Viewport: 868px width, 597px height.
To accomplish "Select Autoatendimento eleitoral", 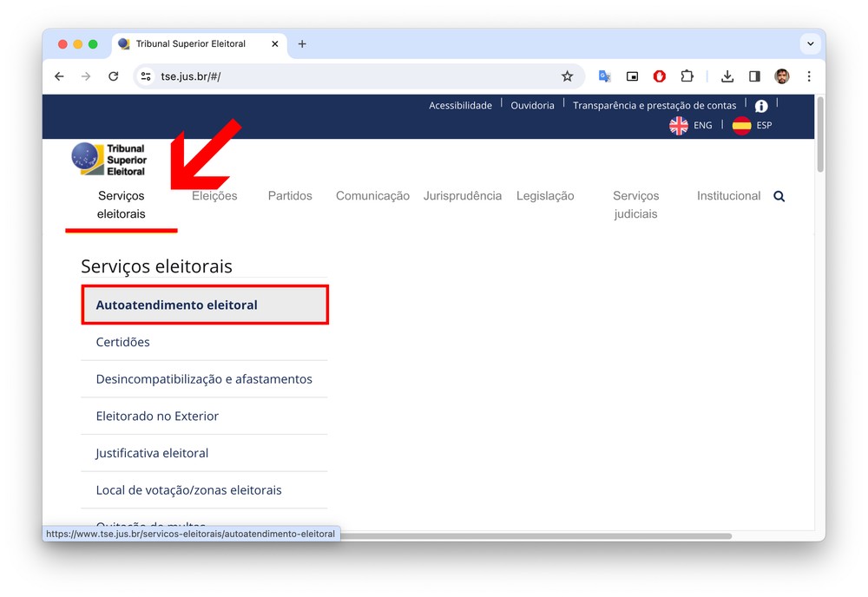I will (205, 305).
